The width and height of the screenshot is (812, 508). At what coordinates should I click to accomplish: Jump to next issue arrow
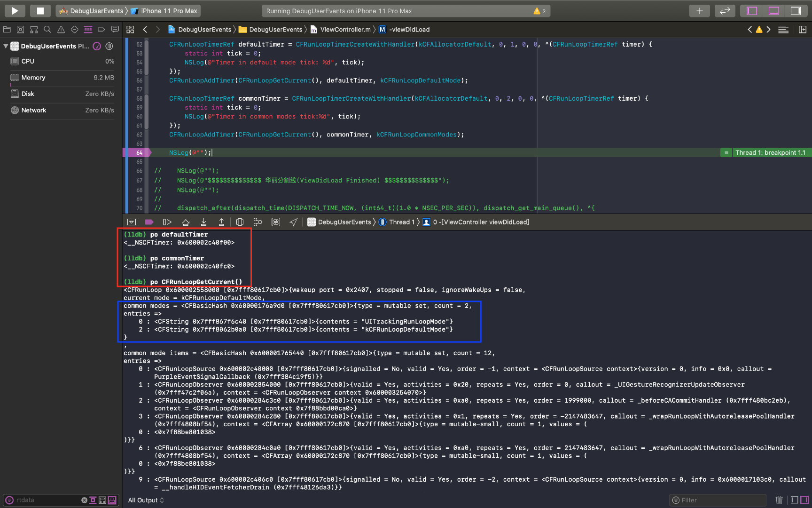pyautogui.click(x=768, y=29)
